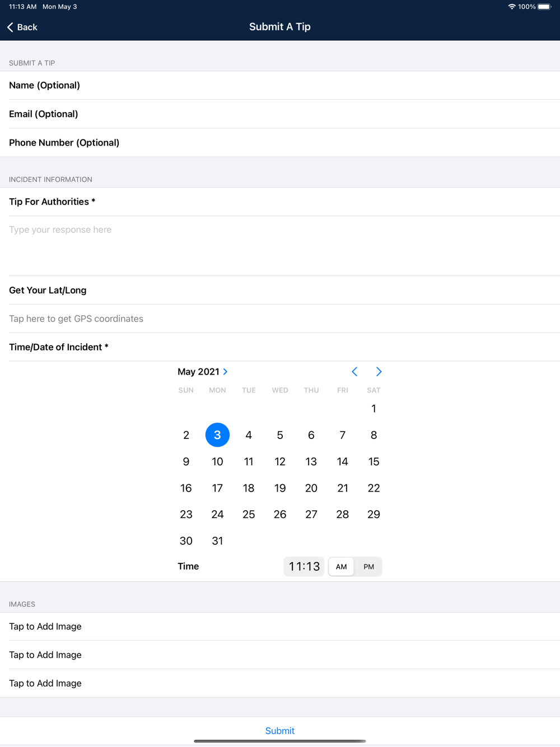
Task: Pick day 20 on the calendar
Action: click(311, 488)
